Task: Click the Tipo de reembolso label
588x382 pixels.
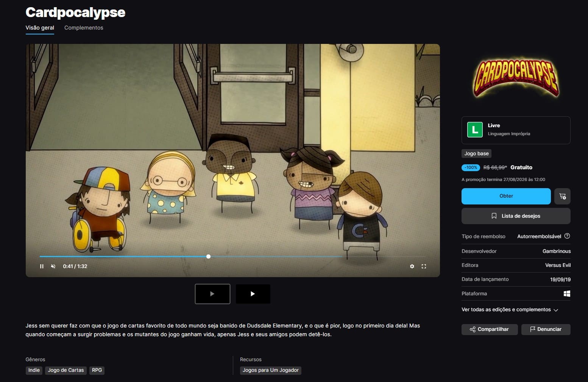Action: pyautogui.click(x=484, y=236)
